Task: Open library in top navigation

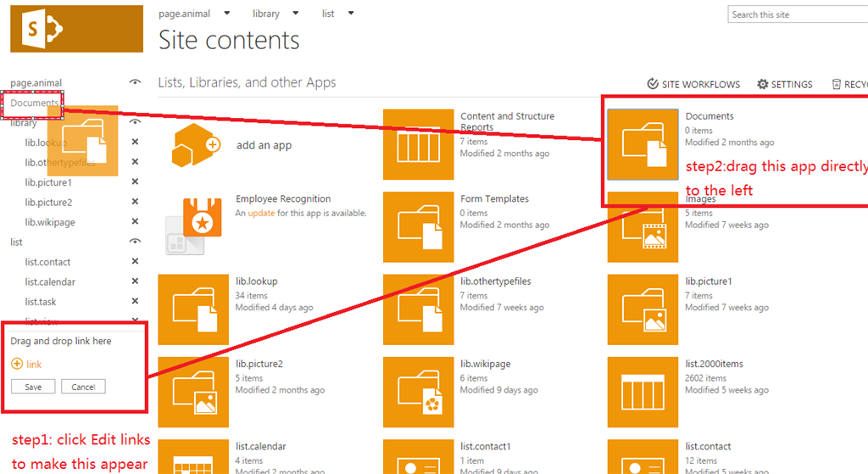Action: pyautogui.click(x=265, y=14)
